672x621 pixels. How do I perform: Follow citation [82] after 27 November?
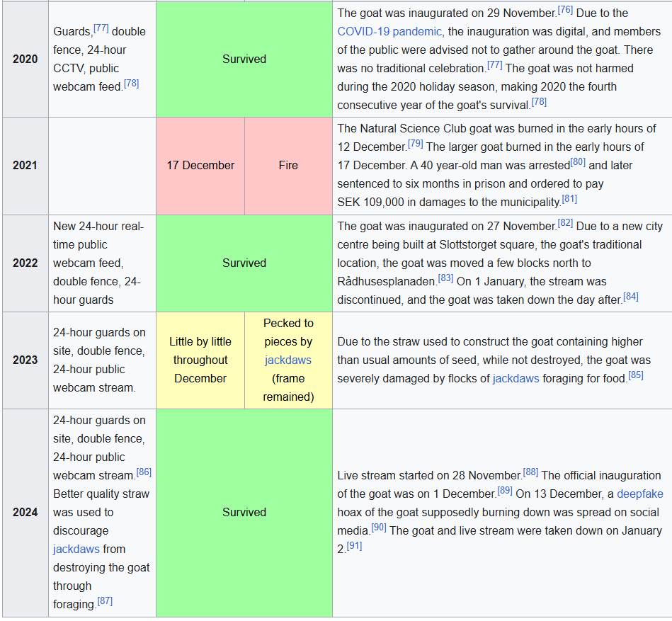[x=565, y=223]
